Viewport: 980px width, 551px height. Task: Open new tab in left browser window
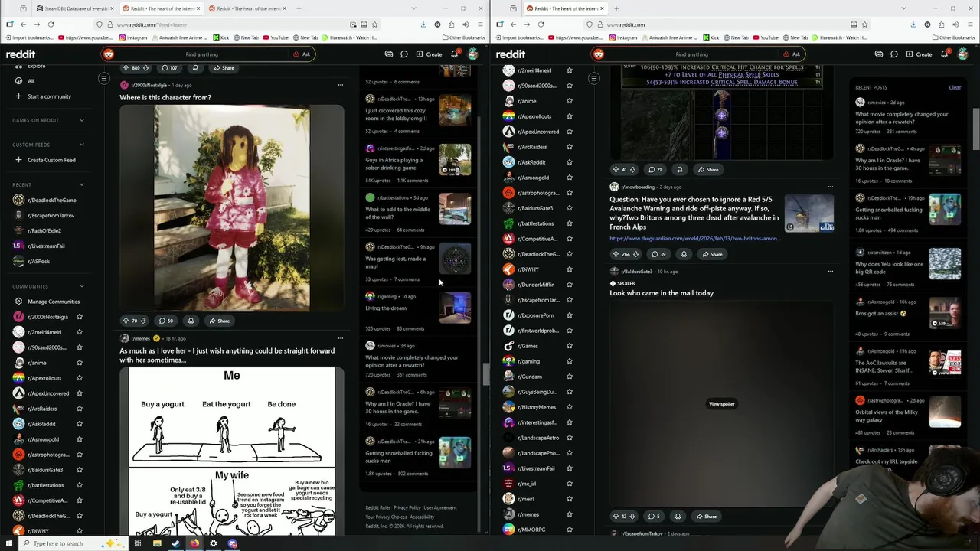click(x=299, y=8)
